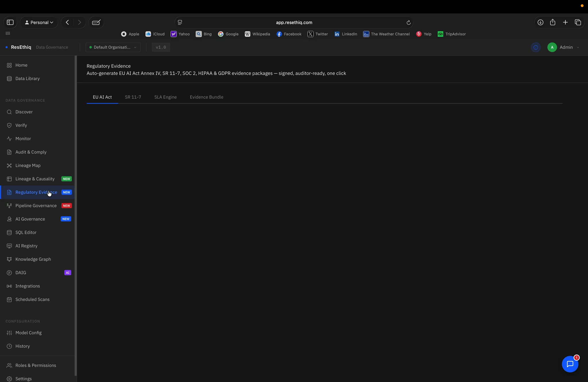Go forward to the next page
Image resolution: width=588 pixels, height=382 pixels.
pos(80,22)
